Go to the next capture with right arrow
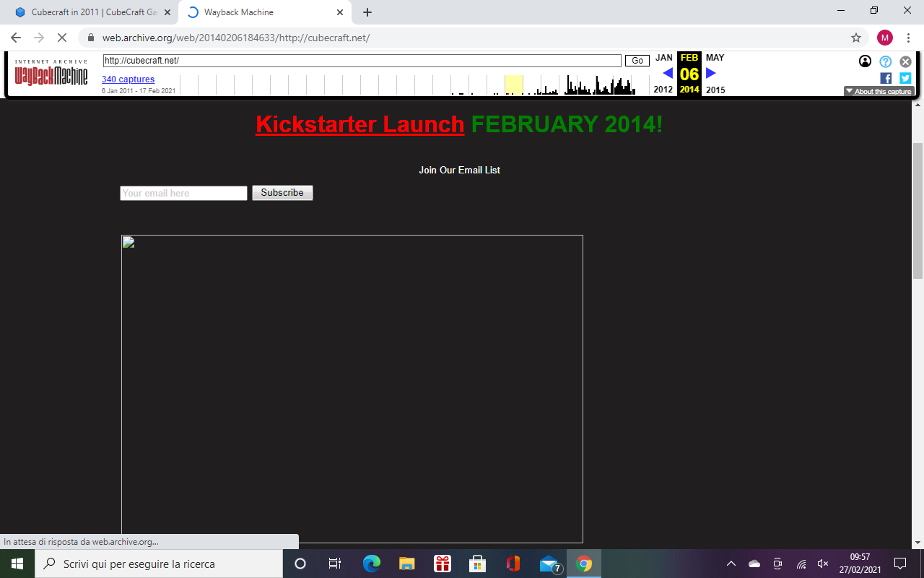 click(711, 73)
